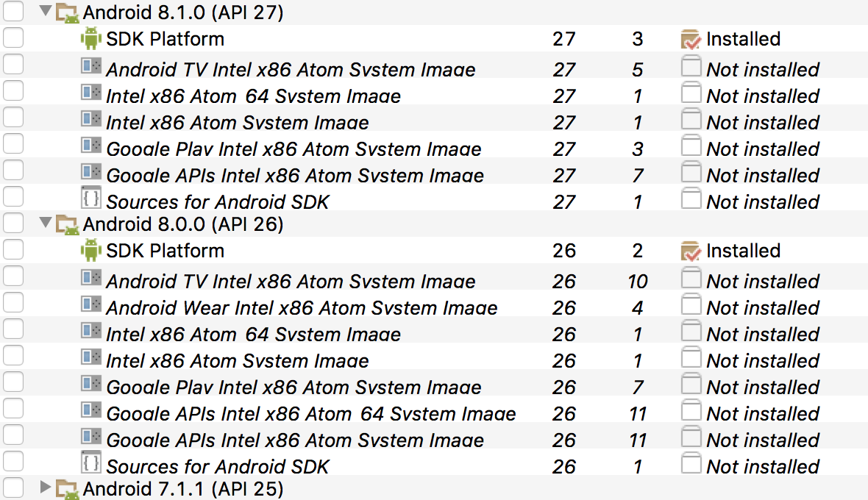The image size is (868, 500).
Task: Click the Android 8.0.0 folder icon
Action: pyautogui.click(x=68, y=224)
